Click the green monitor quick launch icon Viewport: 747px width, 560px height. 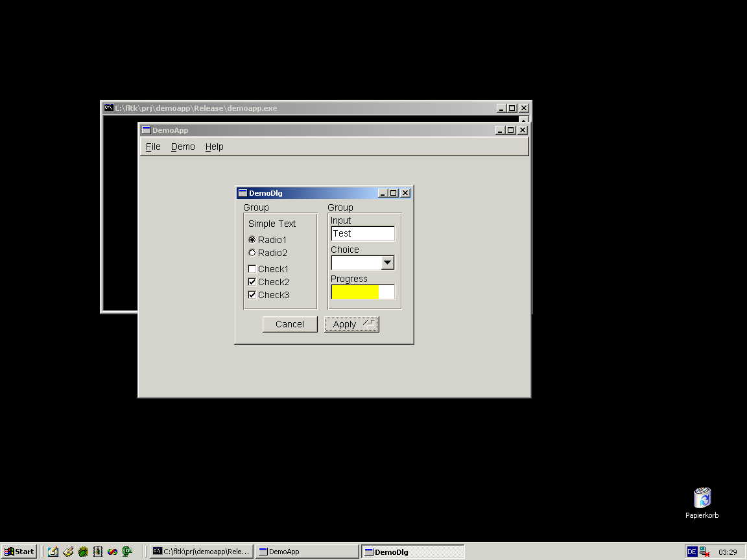(x=128, y=552)
